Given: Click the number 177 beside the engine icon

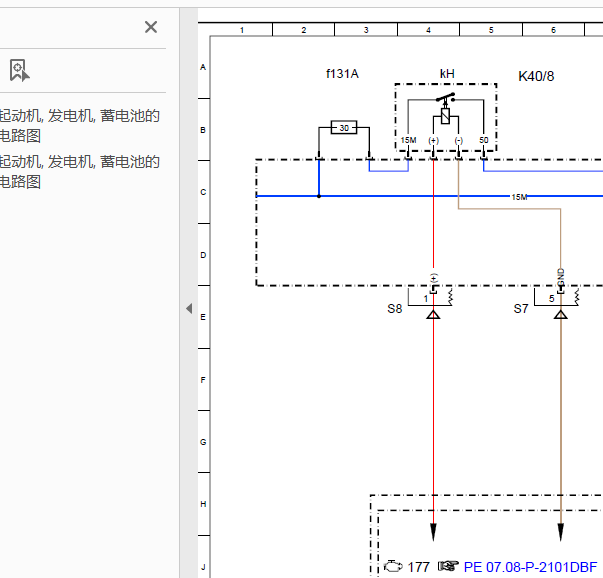Looking at the screenshot, I should tap(418, 567).
